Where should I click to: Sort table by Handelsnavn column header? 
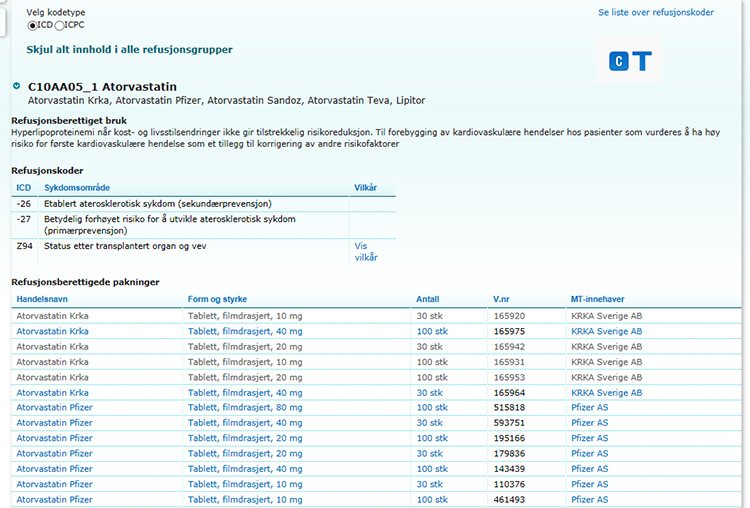41,299
